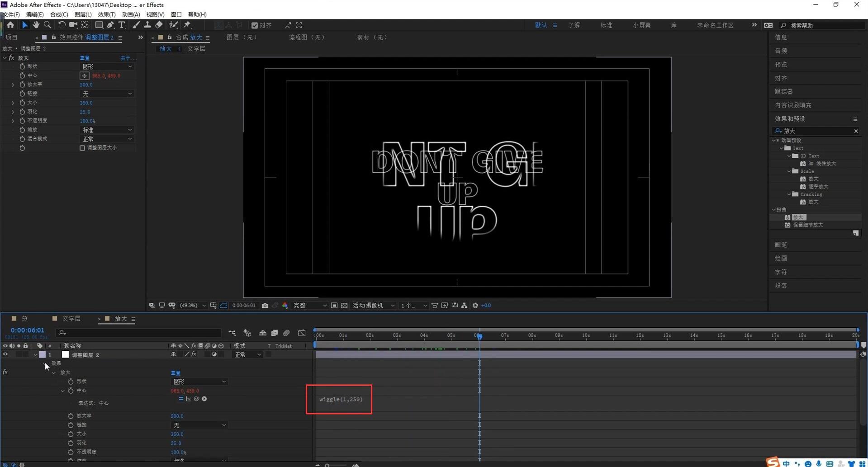Image resolution: width=868 pixels, height=467 pixels.
Task: Open the expression language menu play arrow
Action: (x=204, y=399)
